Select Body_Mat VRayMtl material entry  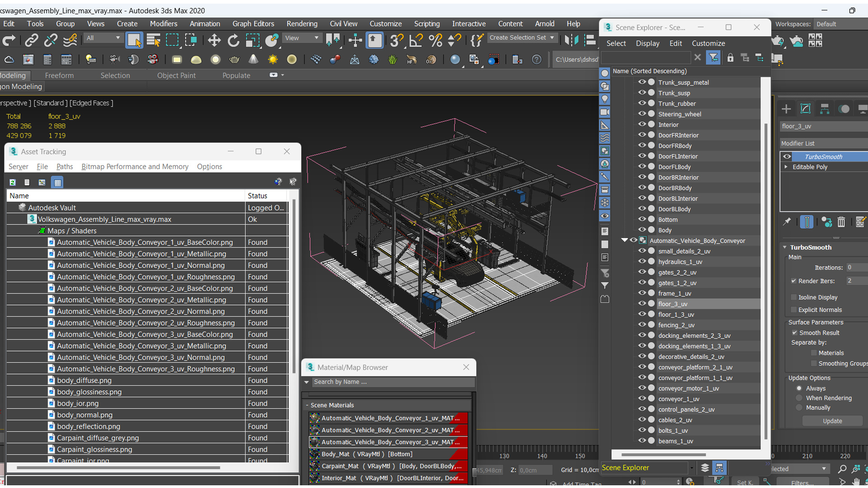tap(389, 454)
